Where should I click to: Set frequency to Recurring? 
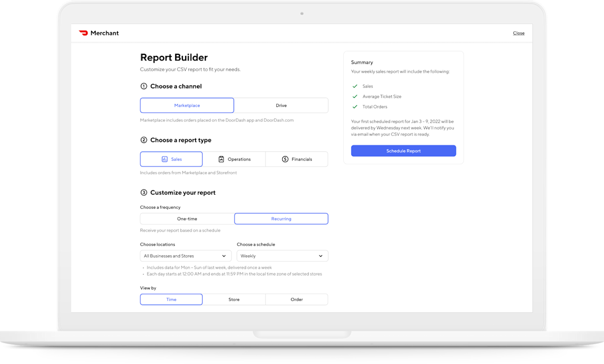[x=281, y=219]
